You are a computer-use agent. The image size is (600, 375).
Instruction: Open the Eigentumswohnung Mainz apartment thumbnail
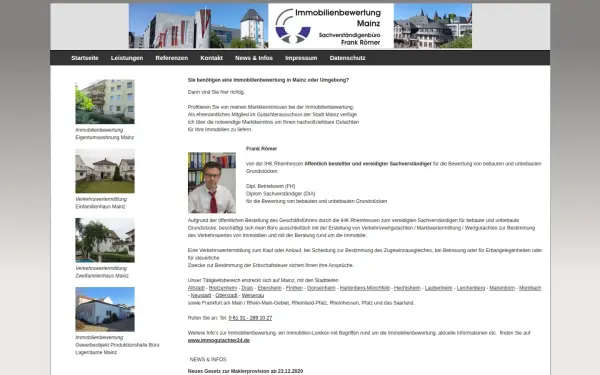tap(105, 102)
